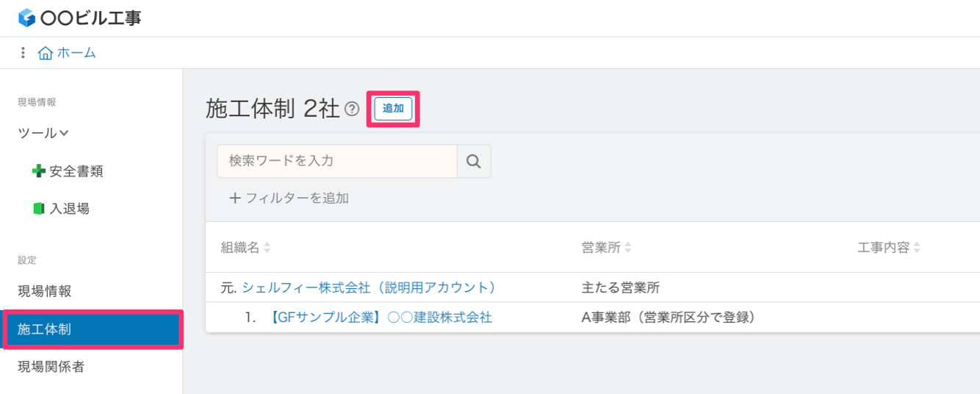Click the help question mark icon

pyautogui.click(x=352, y=110)
